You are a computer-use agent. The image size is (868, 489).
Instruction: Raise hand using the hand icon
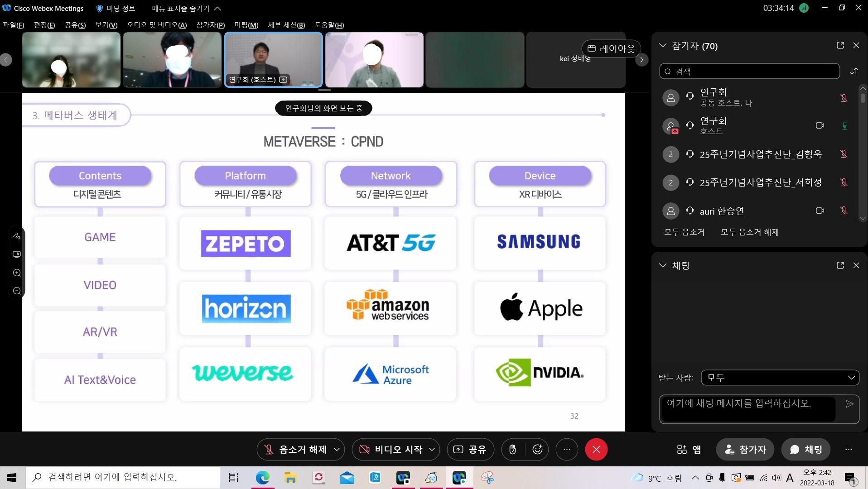tap(512, 449)
